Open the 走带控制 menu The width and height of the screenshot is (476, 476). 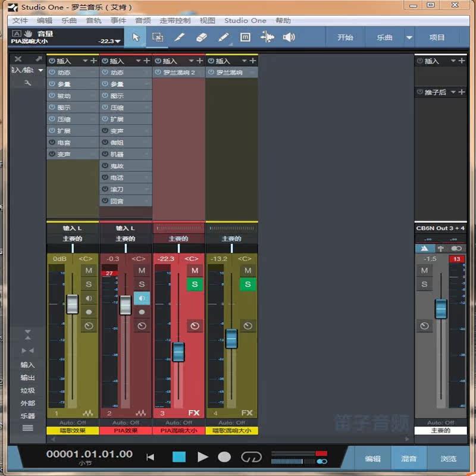(x=175, y=20)
